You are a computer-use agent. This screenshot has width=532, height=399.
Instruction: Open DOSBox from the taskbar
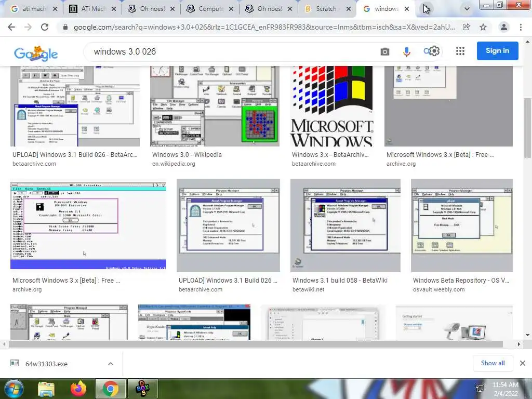(x=142, y=389)
